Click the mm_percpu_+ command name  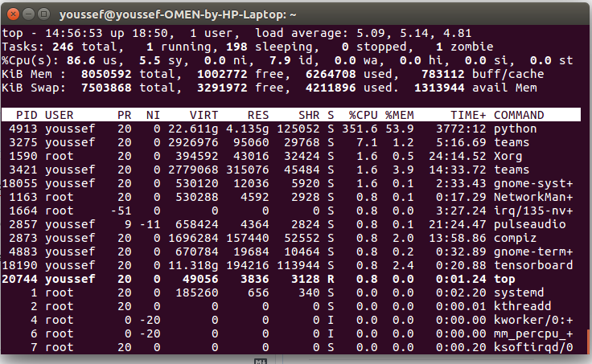point(533,334)
